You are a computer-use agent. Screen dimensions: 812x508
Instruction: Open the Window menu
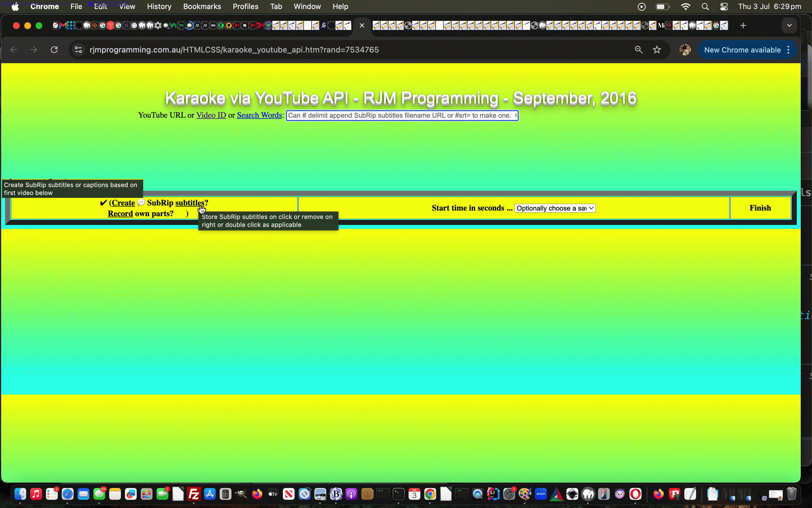click(x=307, y=6)
